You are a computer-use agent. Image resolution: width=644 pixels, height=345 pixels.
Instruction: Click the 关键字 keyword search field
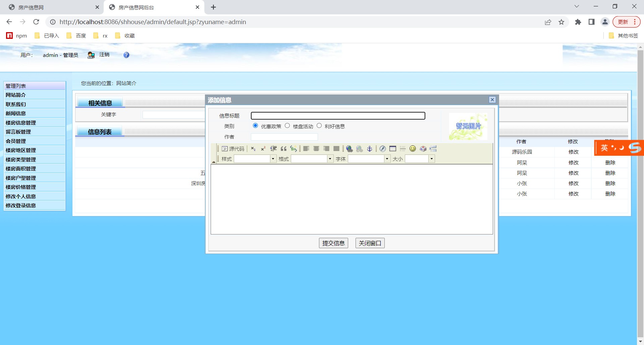[x=173, y=115]
